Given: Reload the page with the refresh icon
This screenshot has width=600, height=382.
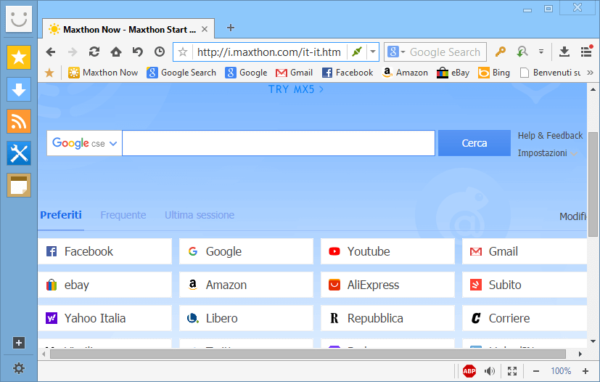Looking at the screenshot, I should pyautogui.click(x=94, y=52).
